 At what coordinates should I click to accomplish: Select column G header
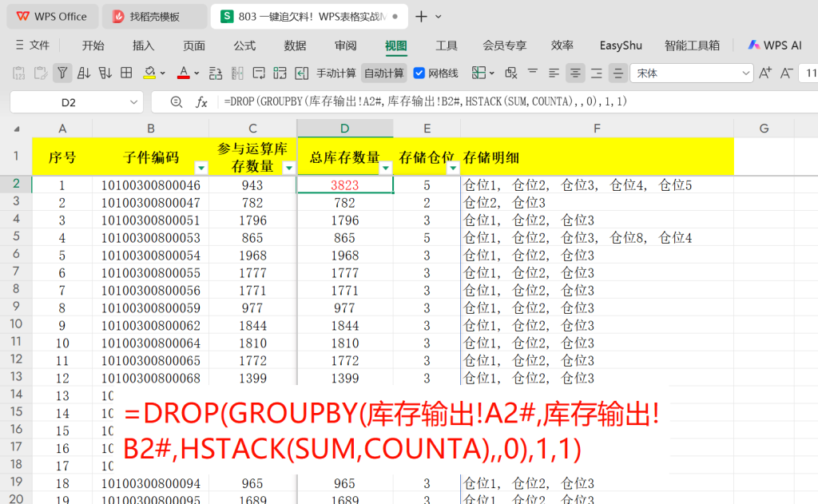(x=764, y=129)
